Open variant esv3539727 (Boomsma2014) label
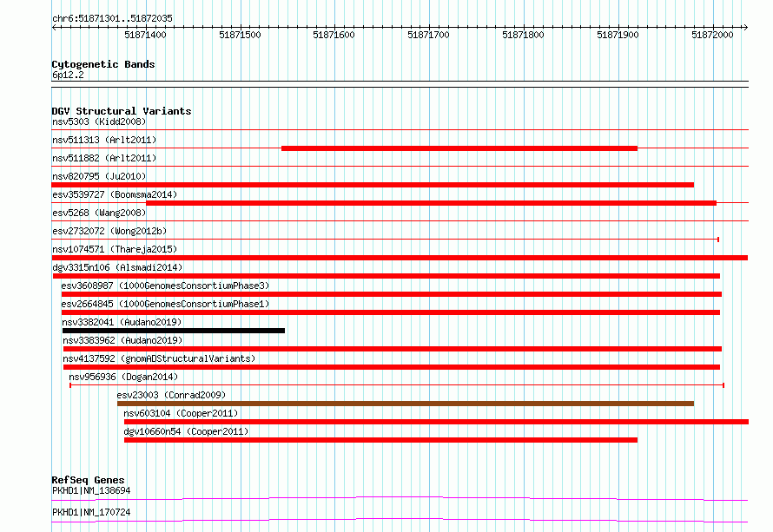The width and height of the screenshot is (773, 532). 115,194
